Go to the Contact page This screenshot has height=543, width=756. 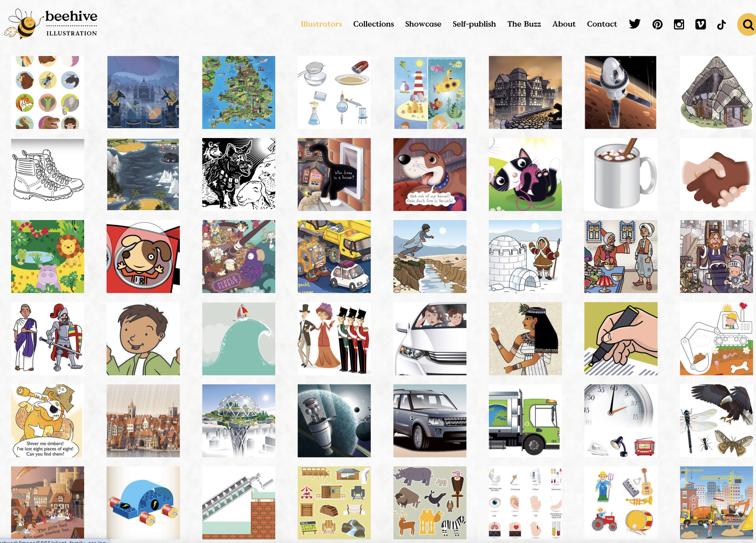602,24
